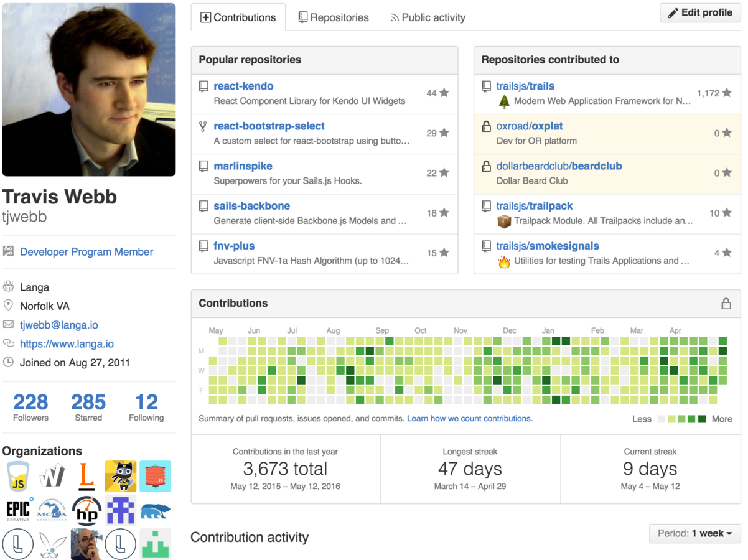Screen dimensions: 748x560
Task: Open the trailsjs/trailpack repository
Action: click(534, 205)
